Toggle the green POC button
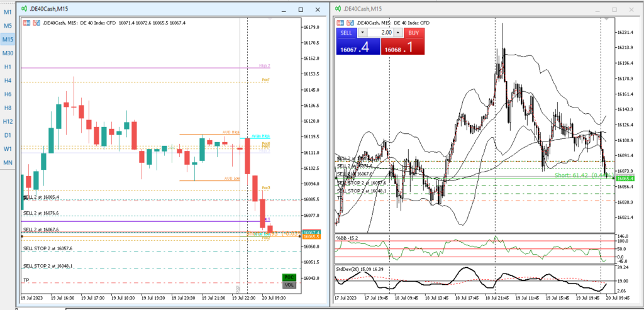This screenshot has height=310, width=644. pos(289,277)
